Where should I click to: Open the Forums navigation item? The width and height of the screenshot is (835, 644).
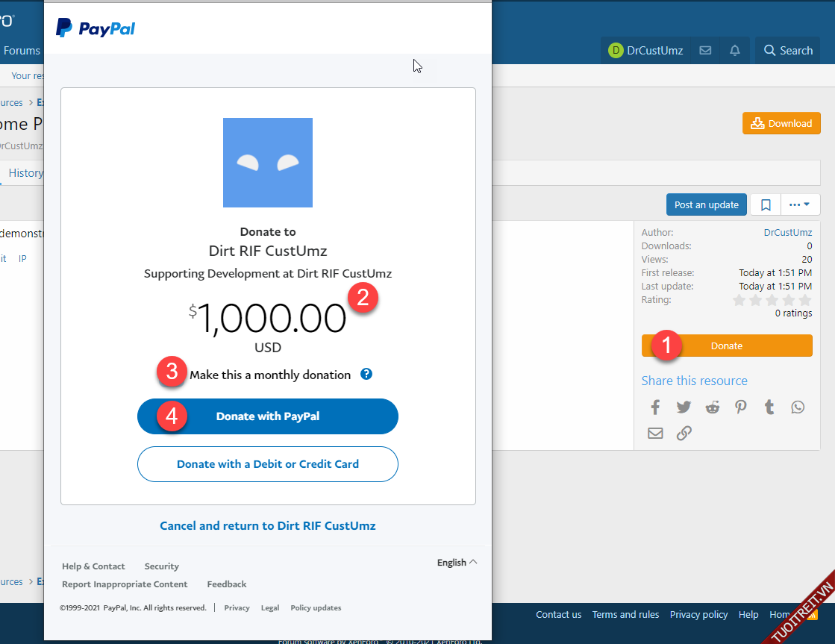coord(22,51)
